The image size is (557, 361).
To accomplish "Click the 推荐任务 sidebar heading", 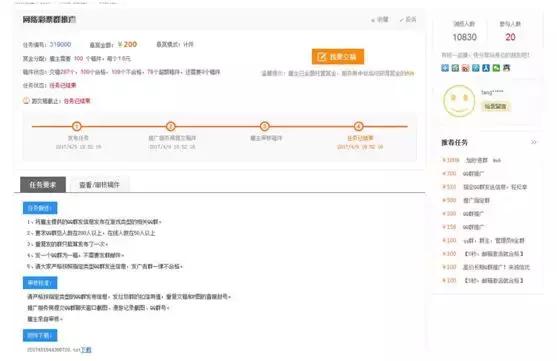I will pos(454,142).
